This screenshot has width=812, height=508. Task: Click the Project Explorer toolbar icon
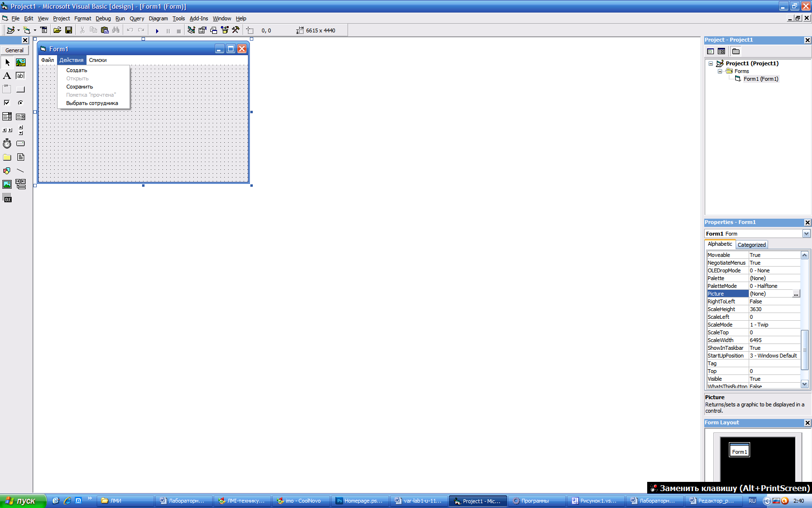pyautogui.click(x=191, y=30)
